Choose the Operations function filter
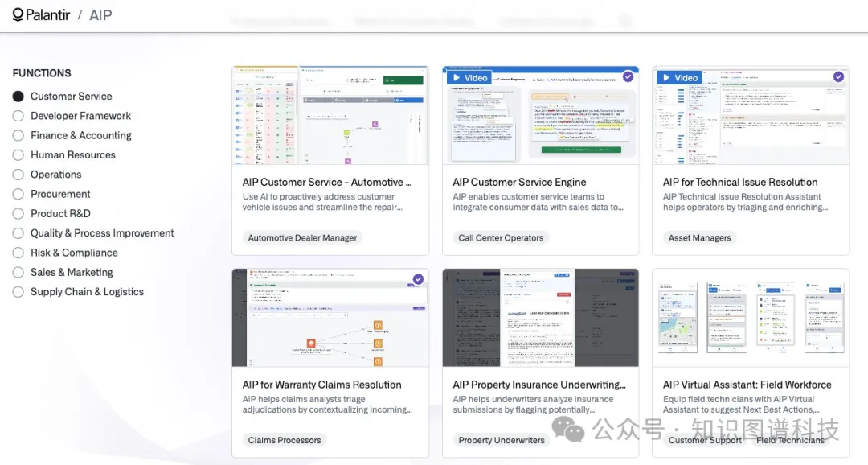This screenshot has height=465, width=868. [x=18, y=175]
